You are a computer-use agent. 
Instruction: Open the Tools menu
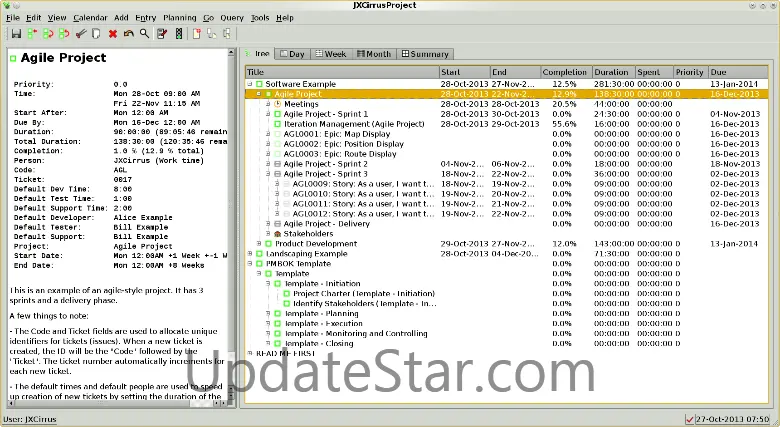pyautogui.click(x=260, y=18)
